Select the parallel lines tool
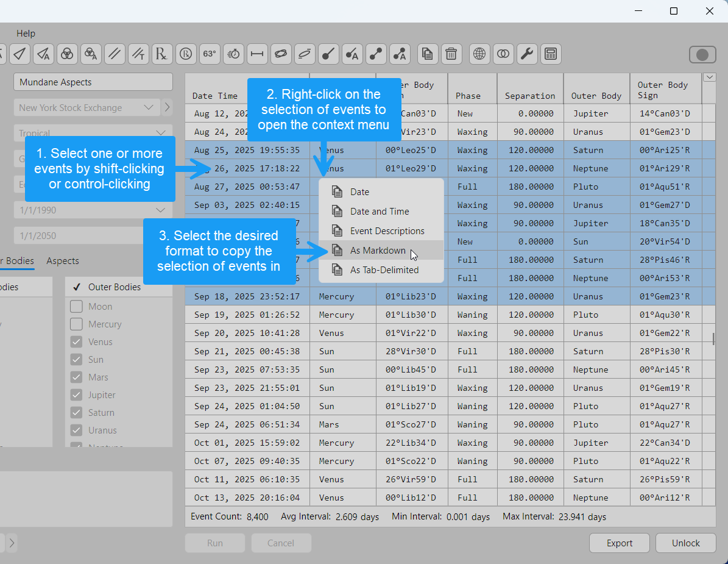 (115, 54)
